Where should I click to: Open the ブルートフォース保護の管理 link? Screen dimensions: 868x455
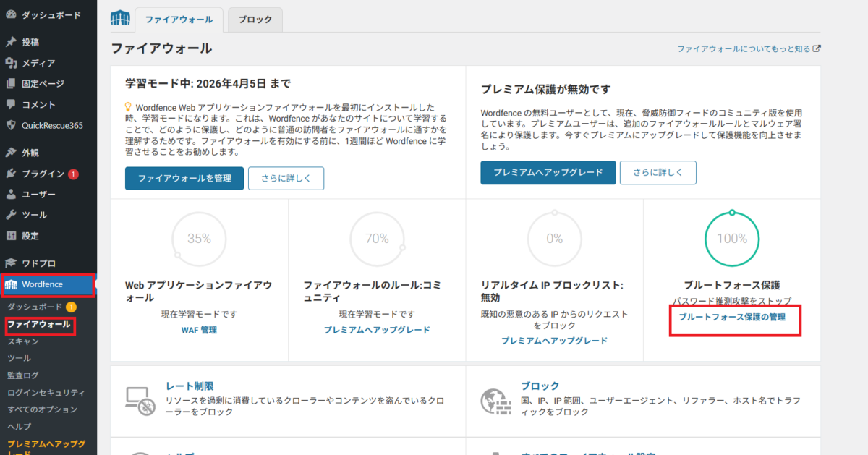(x=732, y=317)
